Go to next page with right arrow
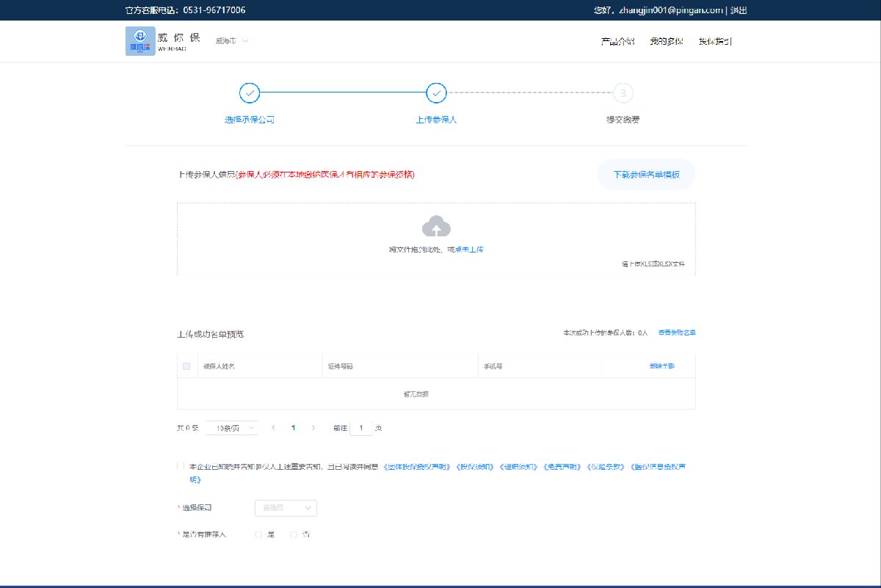This screenshot has width=881, height=588. 313,427
